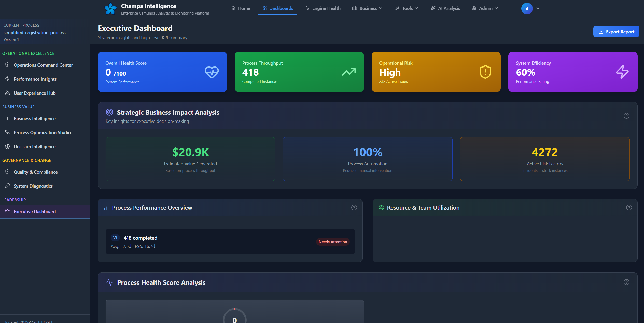
Task: Click help icon in Process Health Score Analysis
Action: coord(626,282)
